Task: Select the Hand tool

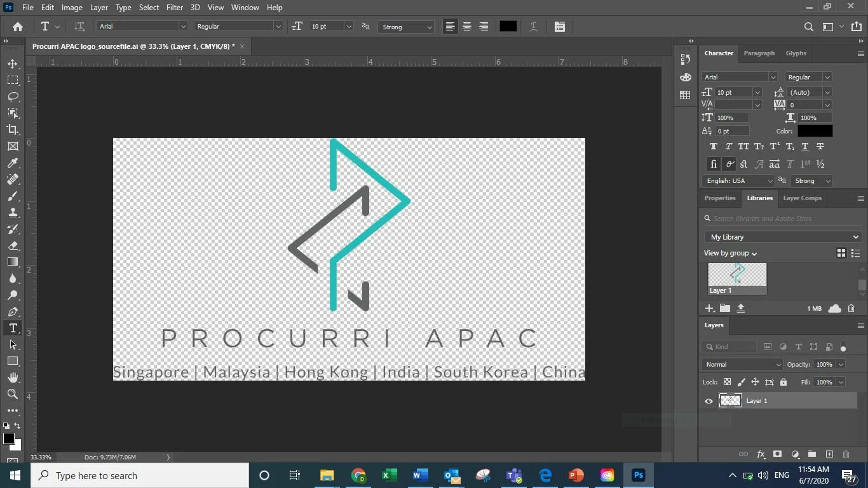Action: 13,377
